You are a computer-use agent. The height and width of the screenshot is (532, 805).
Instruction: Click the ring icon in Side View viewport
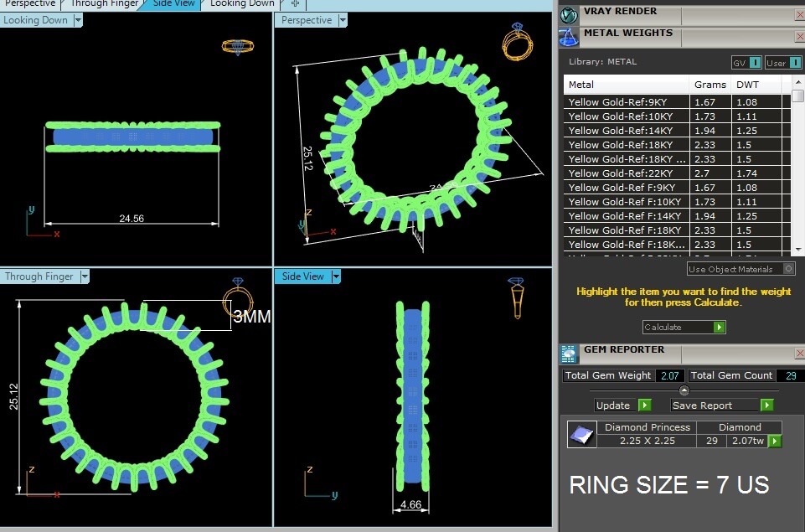[517, 297]
